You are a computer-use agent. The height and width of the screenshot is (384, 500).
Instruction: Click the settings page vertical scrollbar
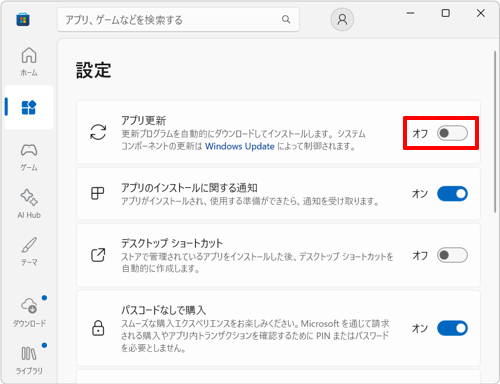tap(495, 132)
